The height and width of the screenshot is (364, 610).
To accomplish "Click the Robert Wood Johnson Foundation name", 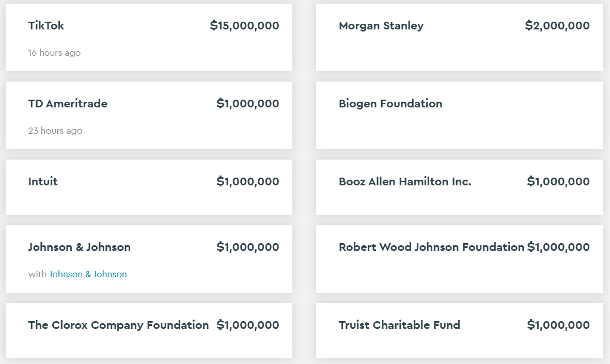I will [431, 247].
